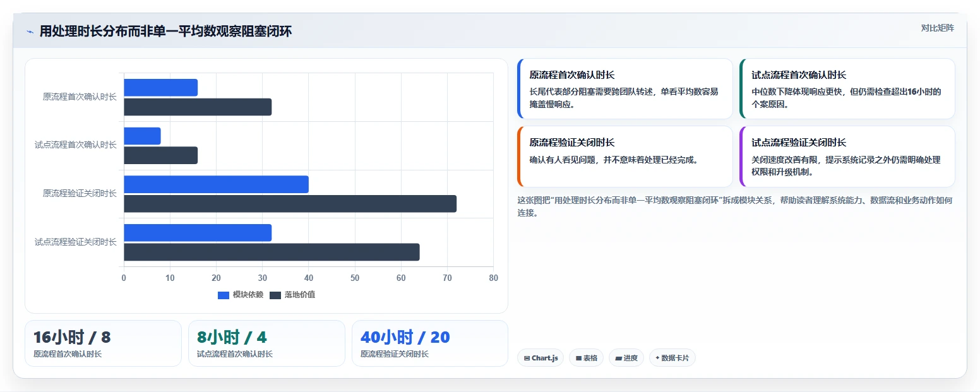
Task: Click the 数据卡片 tag
Action: 672,358
